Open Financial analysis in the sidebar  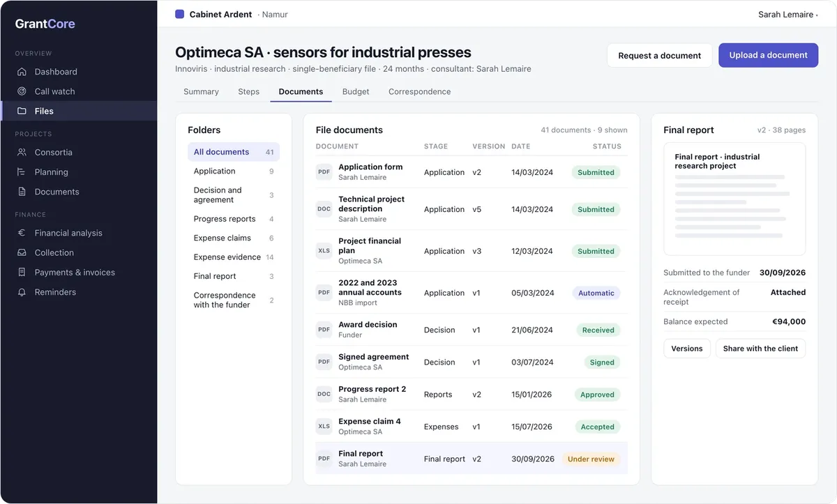pos(78,233)
